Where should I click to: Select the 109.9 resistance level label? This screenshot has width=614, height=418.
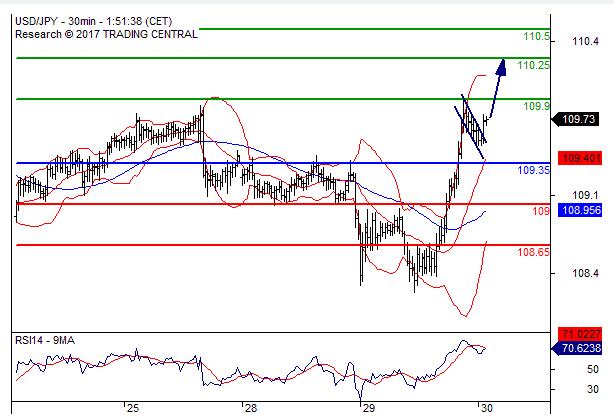(x=536, y=106)
